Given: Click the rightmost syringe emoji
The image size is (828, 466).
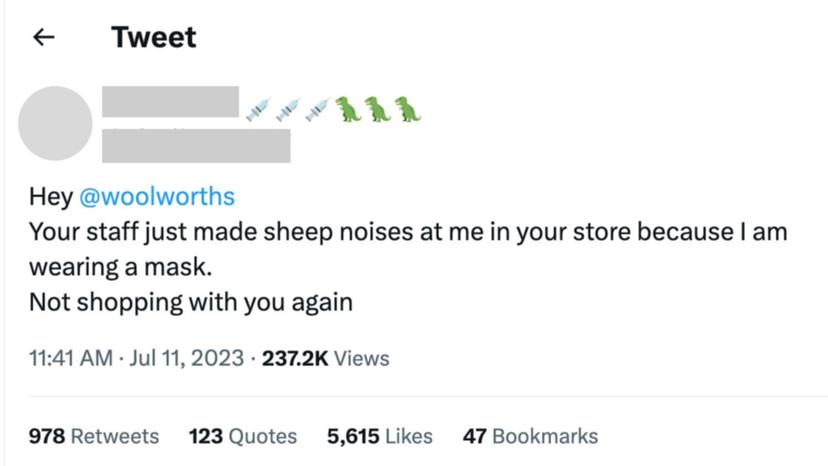Looking at the screenshot, I should tap(317, 108).
